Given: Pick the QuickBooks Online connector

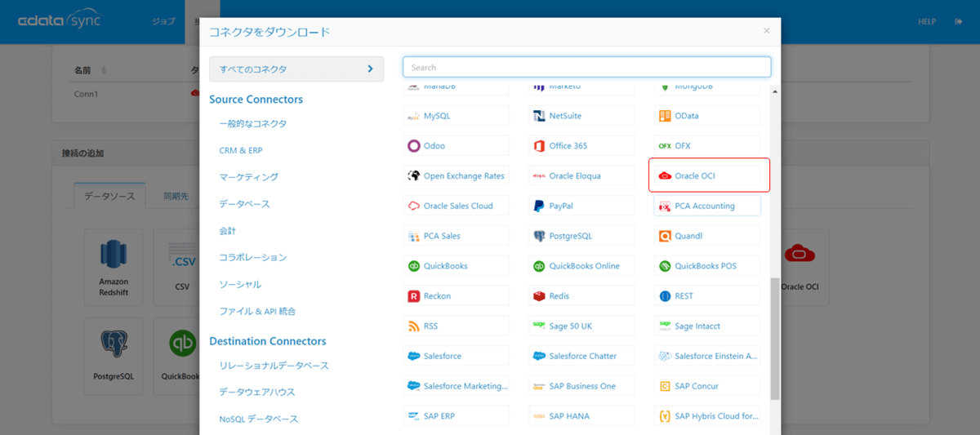Looking at the screenshot, I should coord(581,266).
